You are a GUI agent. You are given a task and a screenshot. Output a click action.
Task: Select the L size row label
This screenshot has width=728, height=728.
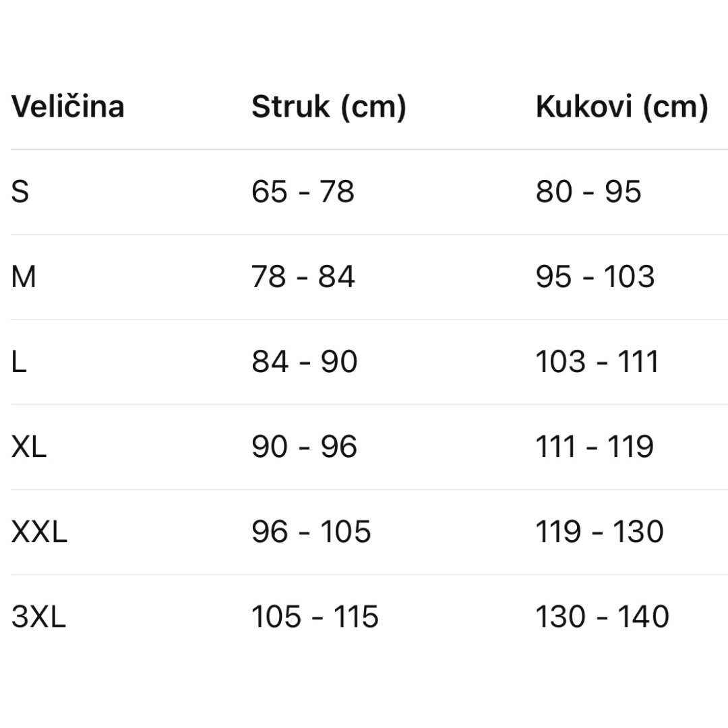pos(19,362)
